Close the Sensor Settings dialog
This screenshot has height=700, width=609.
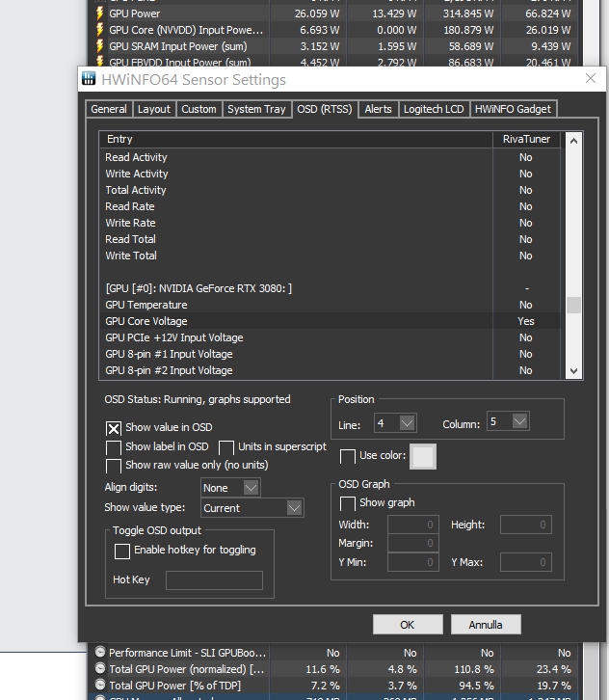point(591,78)
